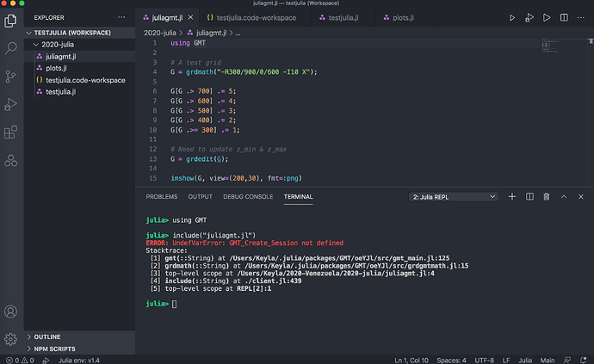
Task: Open the Search view in activity bar
Action: pyautogui.click(x=10, y=48)
